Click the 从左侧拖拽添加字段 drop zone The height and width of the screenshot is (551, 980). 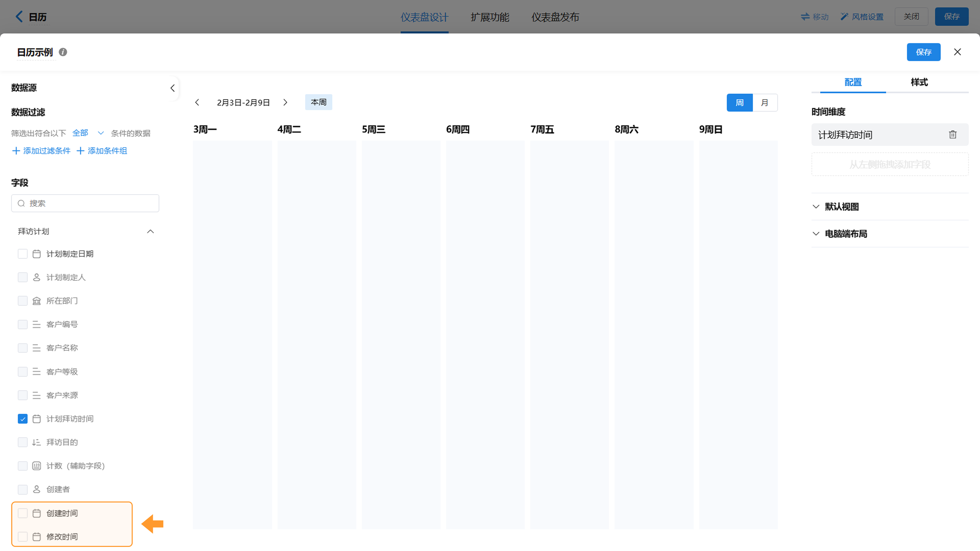point(890,164)
